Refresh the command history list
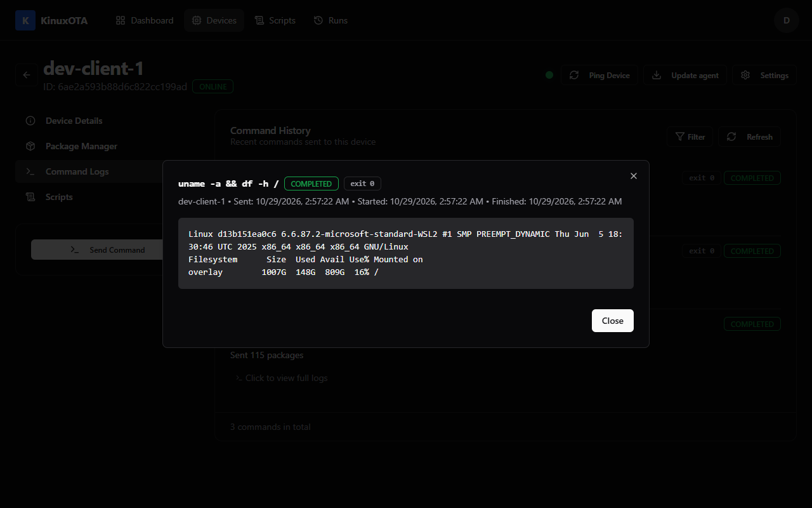 [749, 137]
